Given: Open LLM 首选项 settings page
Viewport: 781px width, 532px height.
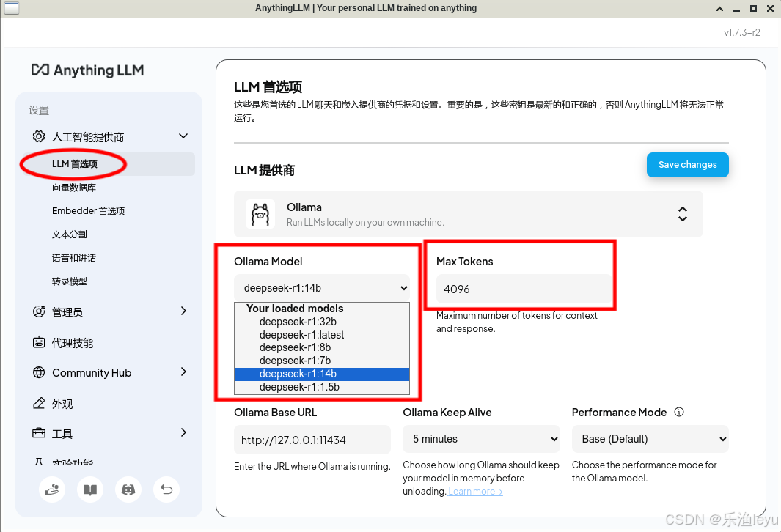Looking at the screenshot, I should click(x=109, y=163).
